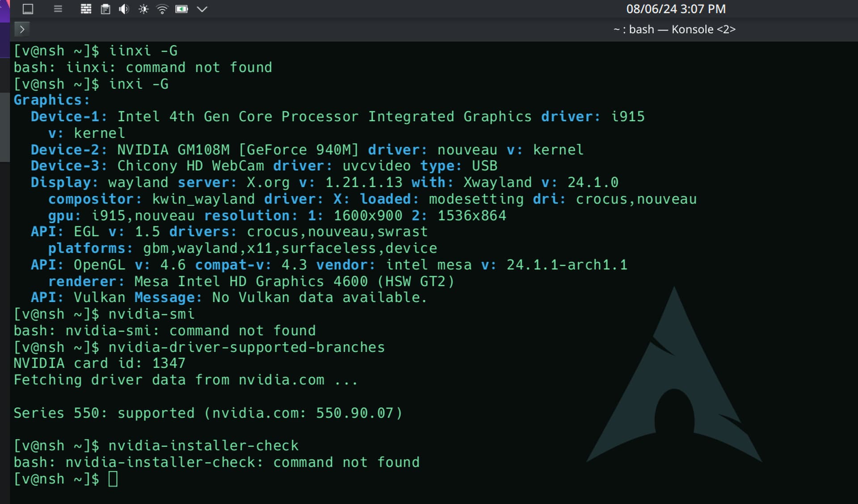Click the 'Graphics:' heading line

point(52,100)
